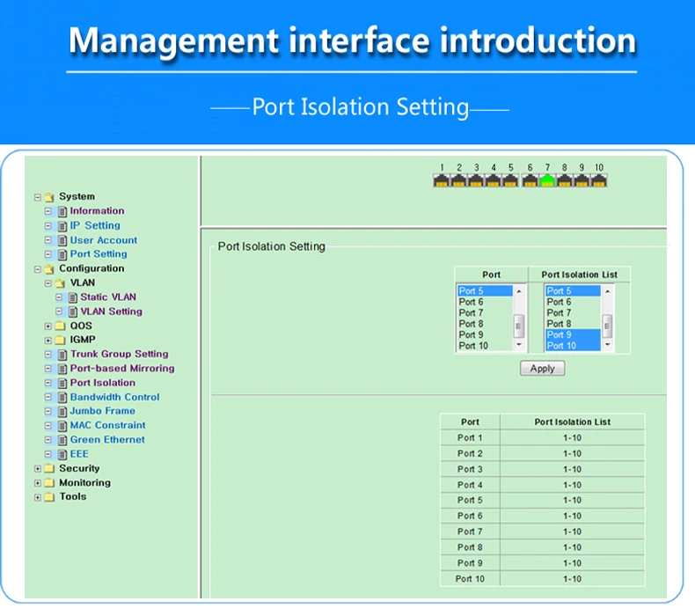Image resolution: width=695 pixels, height=616 pixels.
Task: Click port 6 icon in the port status panel
Action: point(530,180)
